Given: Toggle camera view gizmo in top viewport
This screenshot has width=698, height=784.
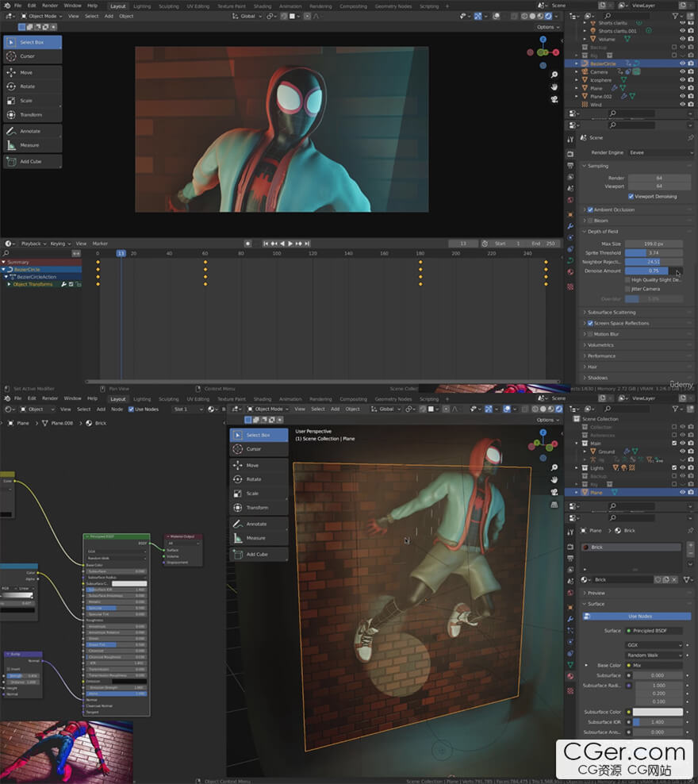Looking at the screenshot, I should pos(554,99).
